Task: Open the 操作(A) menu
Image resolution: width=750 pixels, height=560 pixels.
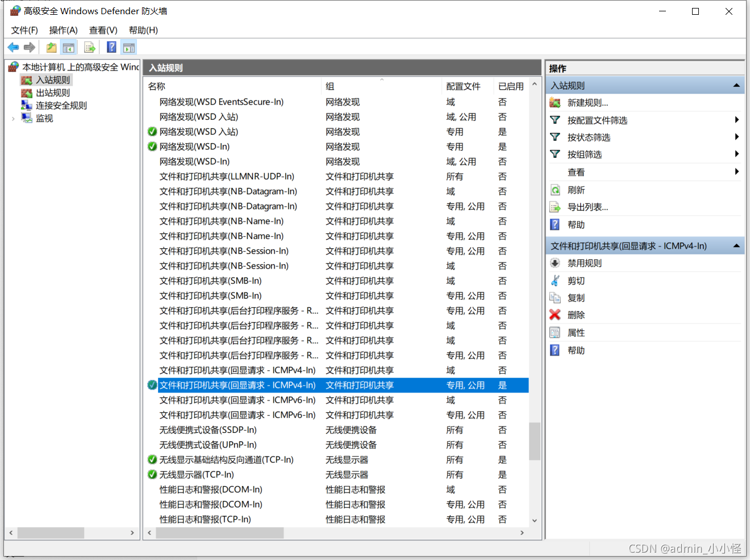Action: click(63, 30)
